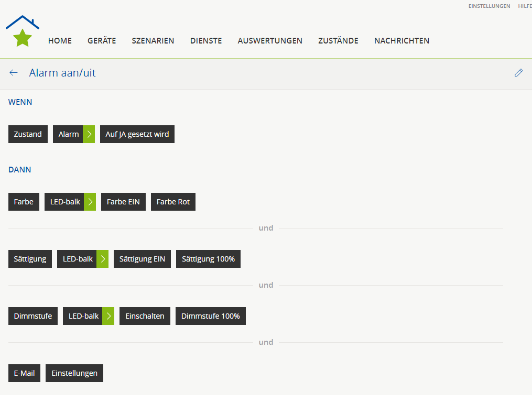Open Einstellungen link at top right
This screenshot has height=402, width=532.
tap(489, 6)
